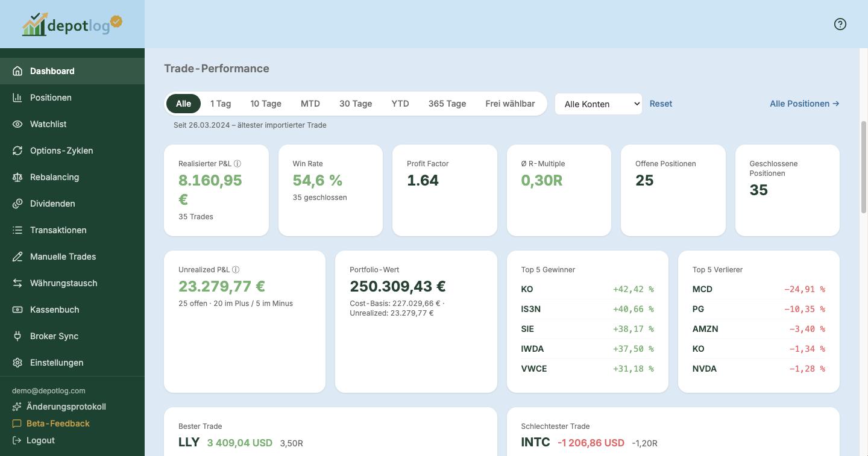
Task: Click the Transaktionen list icon
Action: [17, 230]
